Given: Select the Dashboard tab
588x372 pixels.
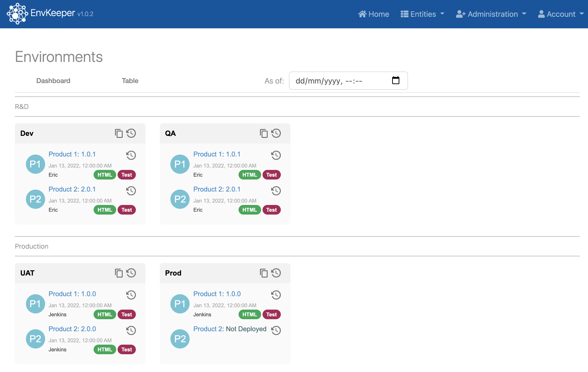Looking at the screenshot, I should click(53, 81).
